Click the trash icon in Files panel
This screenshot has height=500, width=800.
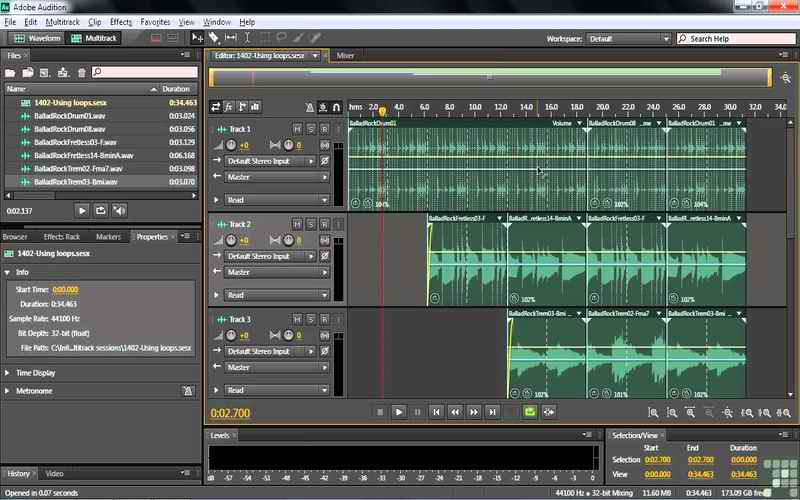click(81, 72)
